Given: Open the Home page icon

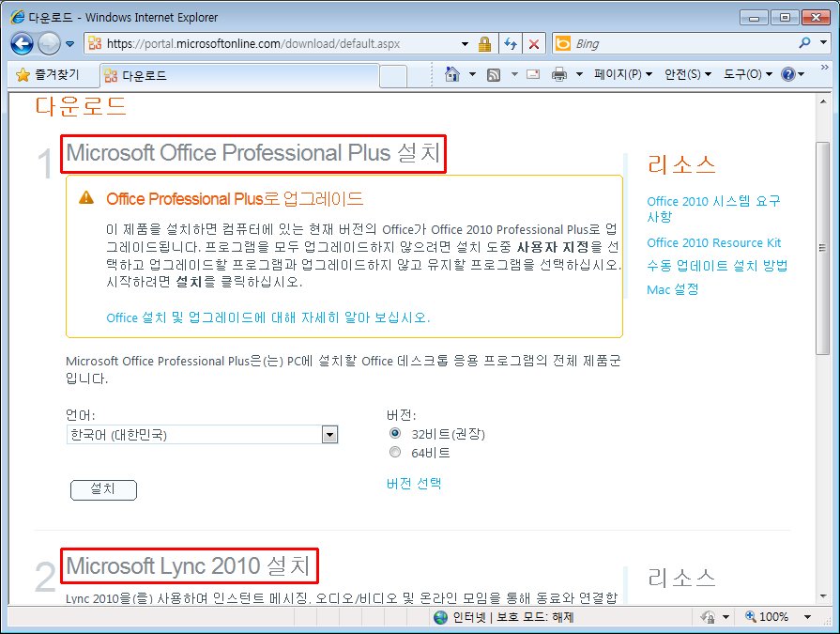Looking at the screenshot, I should (452, 74).
